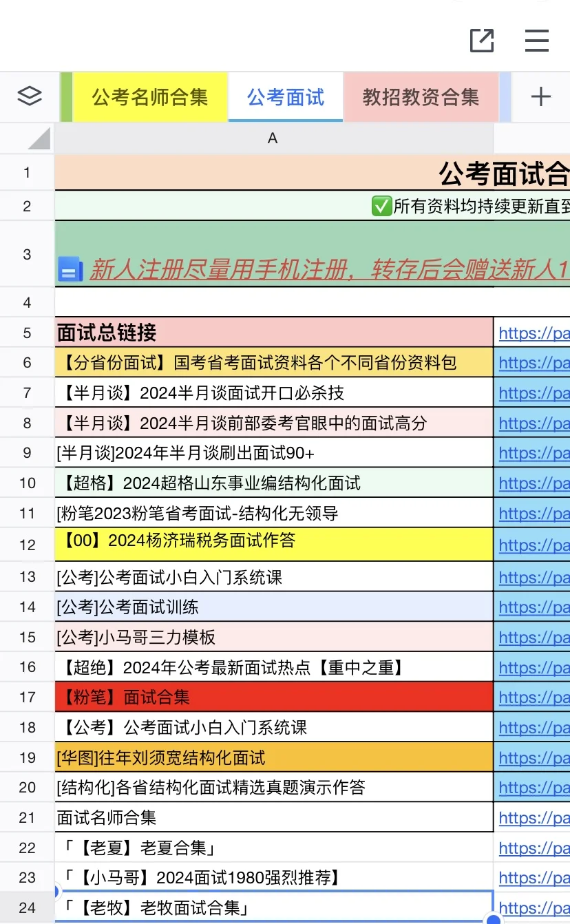The height and width of the screenshot is (924, 570).
Task: Open the blue document icon in row 3
Action: click(70, 270)
